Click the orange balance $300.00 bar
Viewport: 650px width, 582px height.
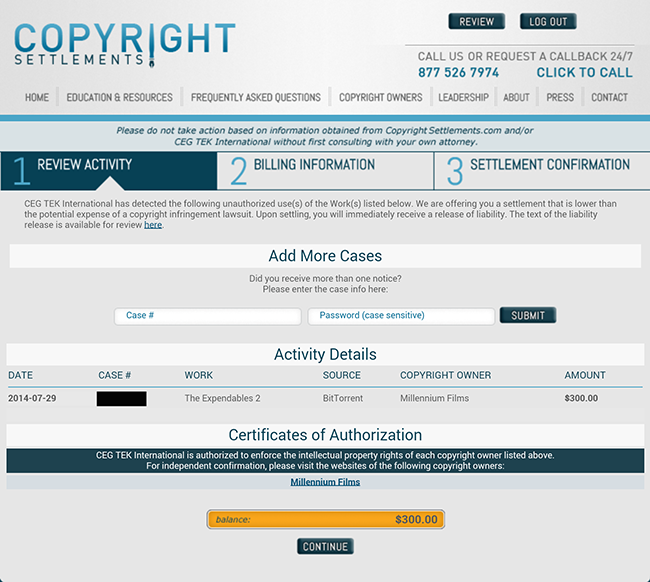(326, 519)
